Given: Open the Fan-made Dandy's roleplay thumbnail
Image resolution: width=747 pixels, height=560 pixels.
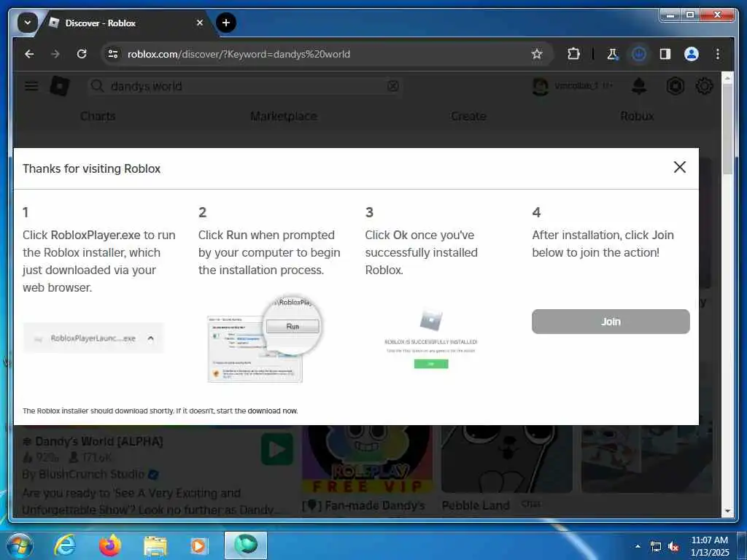Looking at the screenshot, I should pos(368,459).
